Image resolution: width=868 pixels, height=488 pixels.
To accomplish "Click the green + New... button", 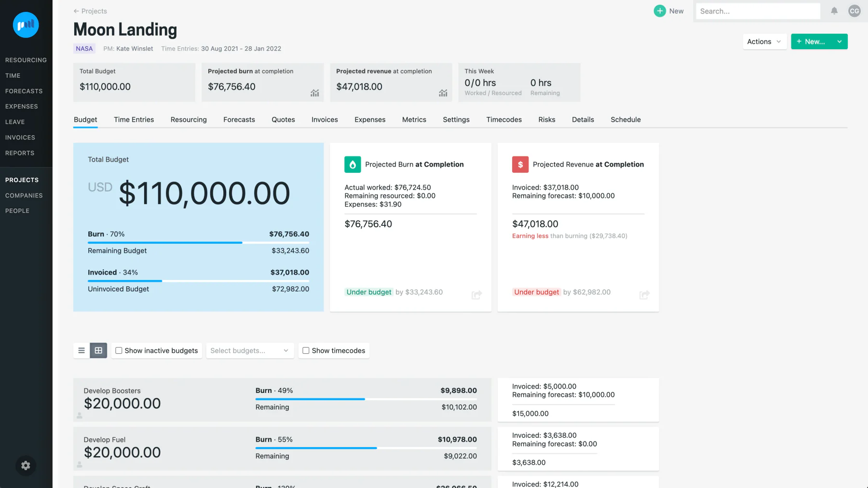I will tap(811, 42).
